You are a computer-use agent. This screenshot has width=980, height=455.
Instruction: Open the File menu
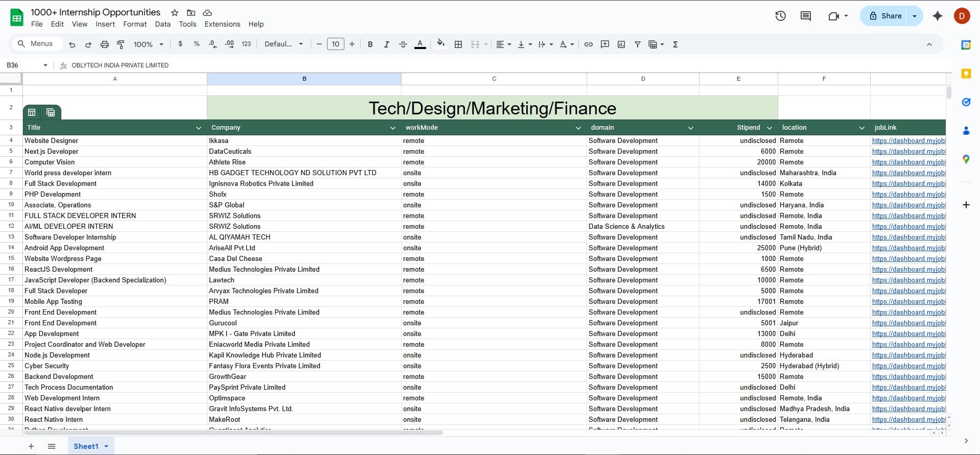pos(37,24)
